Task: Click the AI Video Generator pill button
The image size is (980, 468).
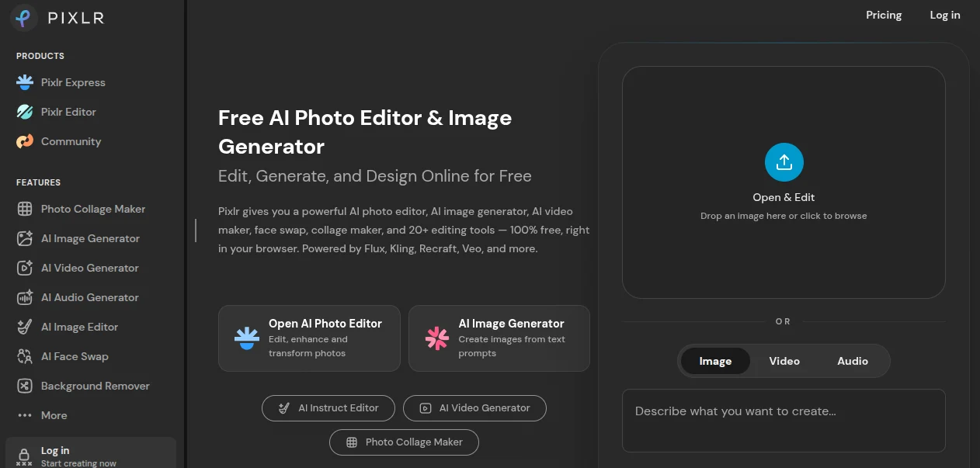Action: coord(474,408)
